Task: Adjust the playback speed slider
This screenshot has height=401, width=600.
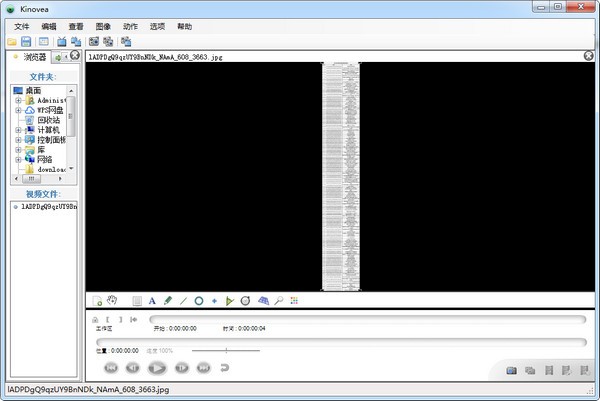Action: pos(226,350)
